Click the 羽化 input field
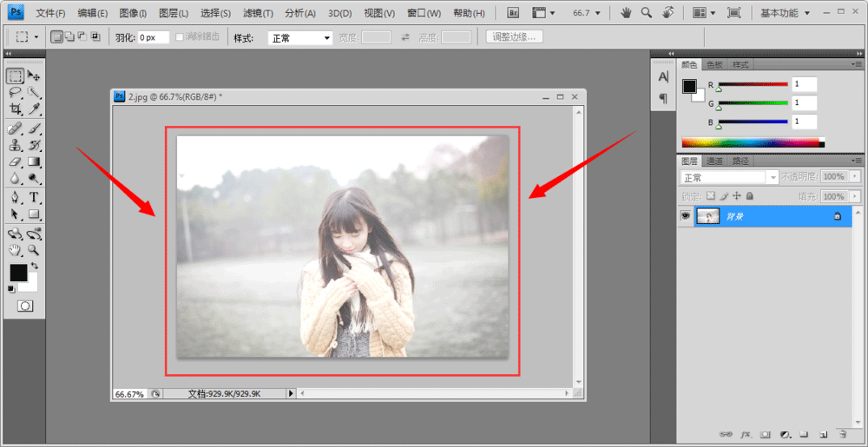The image size is (868, 447). click(x=154, y=37)
